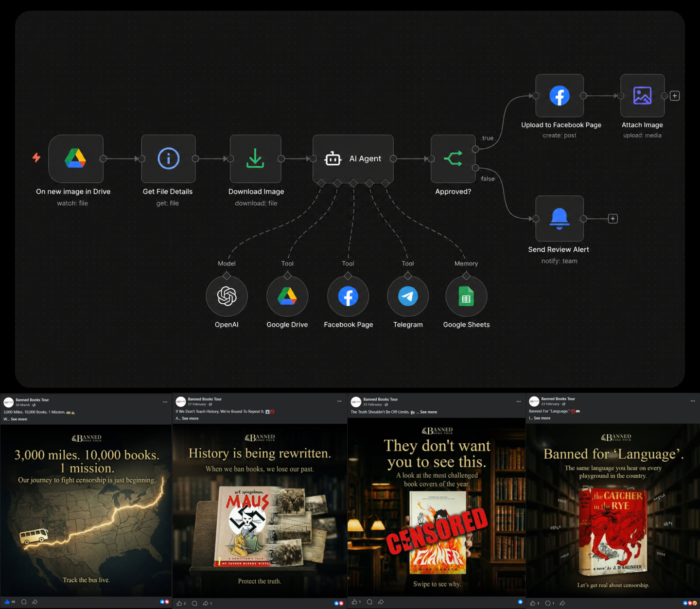Open the Send Review Alert bell node

point(560,219)
